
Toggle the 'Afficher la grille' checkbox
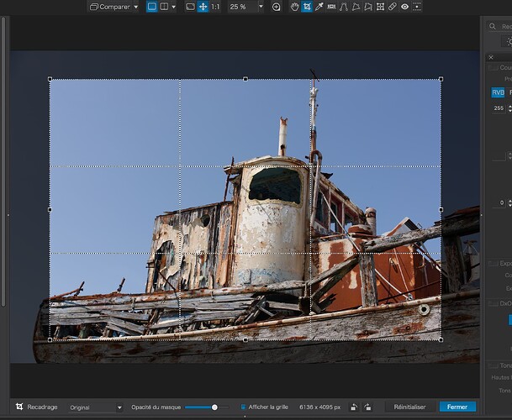click(x=244, y=407)
